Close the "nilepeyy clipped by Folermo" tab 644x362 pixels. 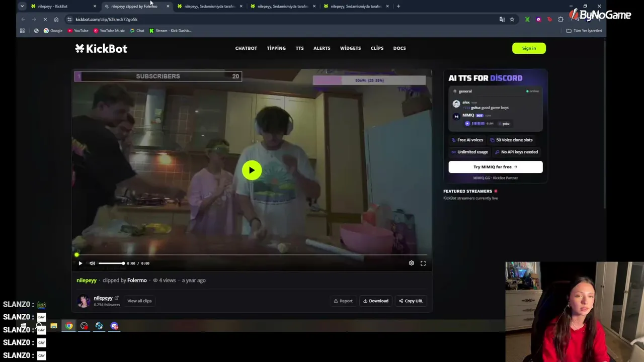pos(168,6)
